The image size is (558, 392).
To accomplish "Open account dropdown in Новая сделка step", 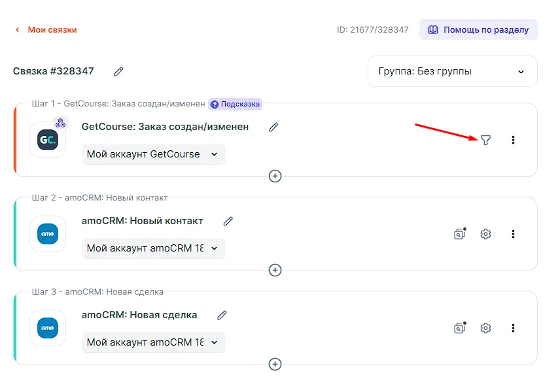I will click(x=153, y=342).
